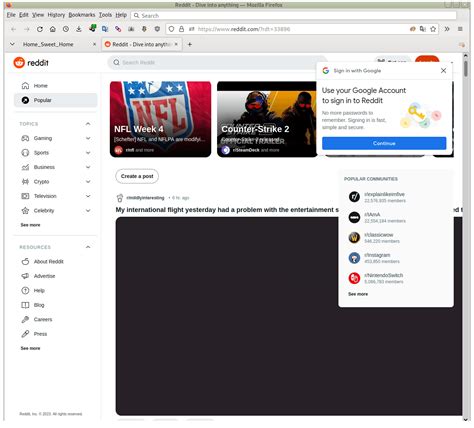Viewport: 474px width, 428px height.
Task: Dismiss the Sign in with Google popup
Action: [443, 70]
